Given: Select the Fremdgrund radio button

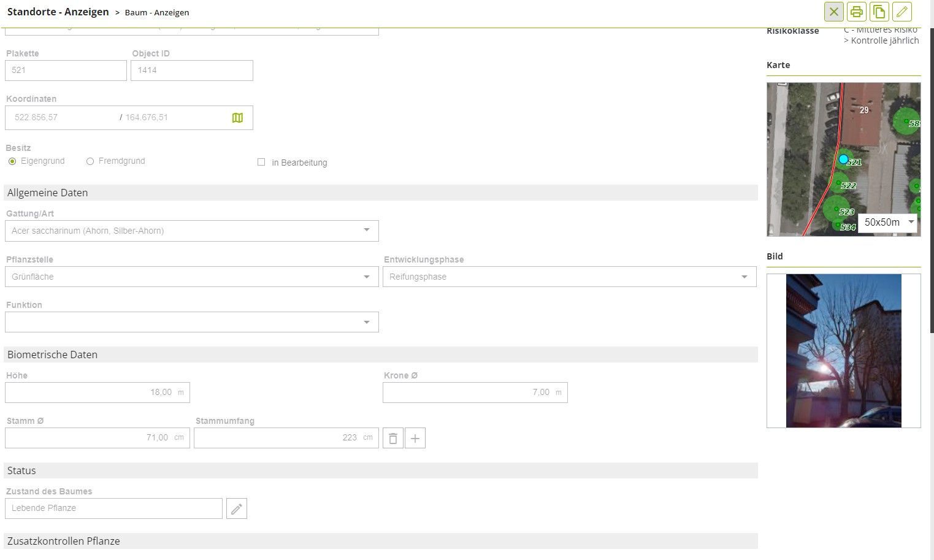Looking at the screenshot, I should coord(90,161).
